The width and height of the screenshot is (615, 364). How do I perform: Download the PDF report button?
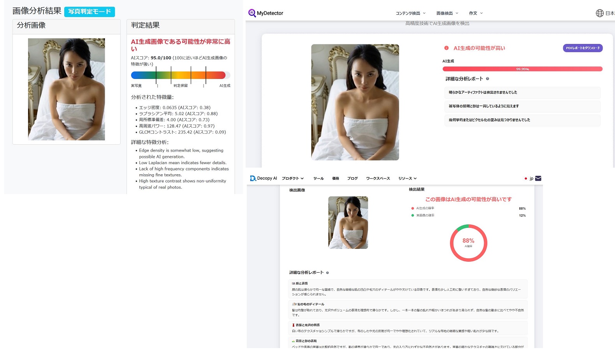[x=583, y=48]
